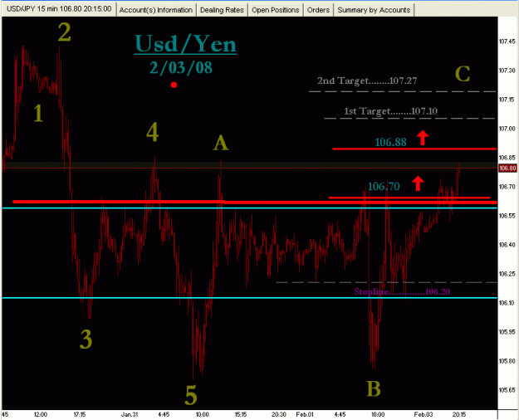
Task: Select the wave label C
Action: [x=463, y=74]
